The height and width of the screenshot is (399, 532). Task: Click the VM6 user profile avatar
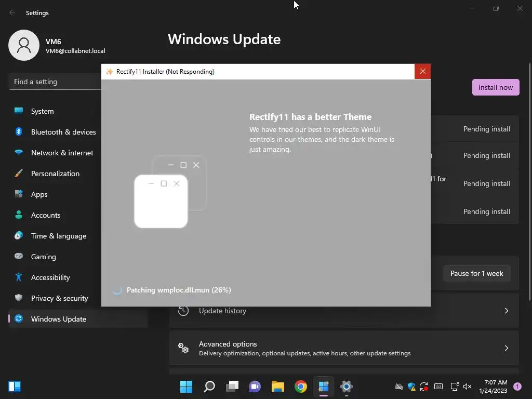[24, 45]
